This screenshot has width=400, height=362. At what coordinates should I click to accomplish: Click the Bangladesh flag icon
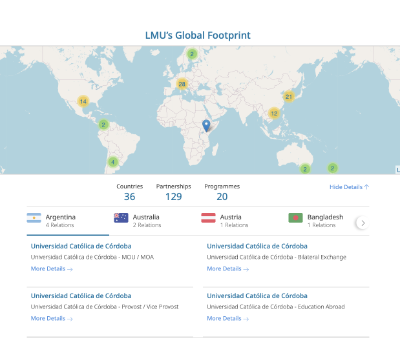coord(295,218)
